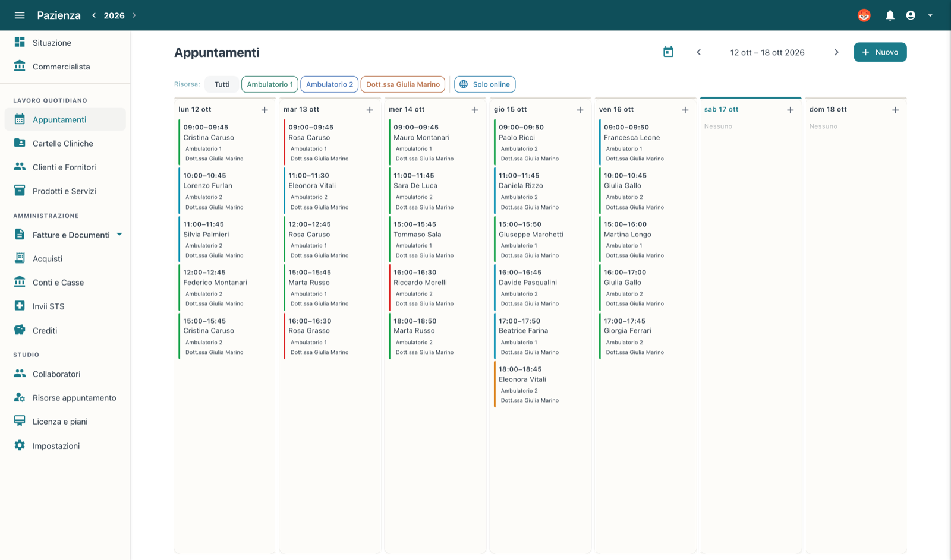This screenshot has width=951, height=560.
Task: Open the calendar date picker icon
Action: click(669, 52)
